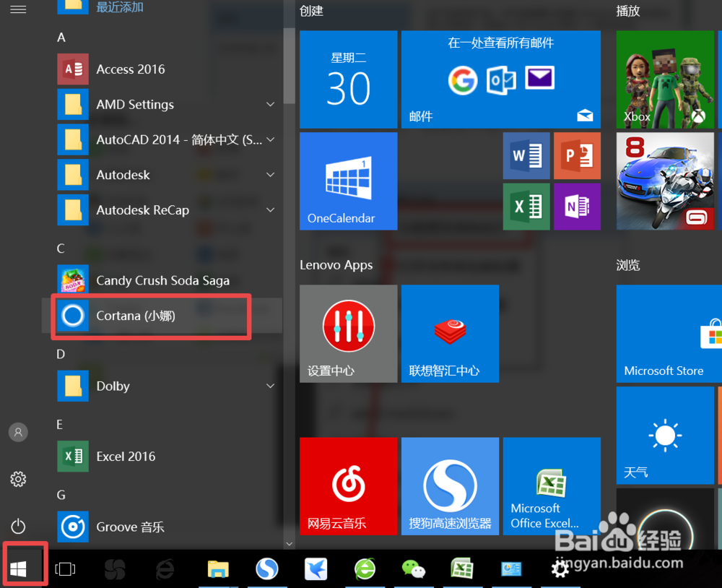Click the Lenovo Apps group header
This screenshot has height=588, width=722.
336,265
